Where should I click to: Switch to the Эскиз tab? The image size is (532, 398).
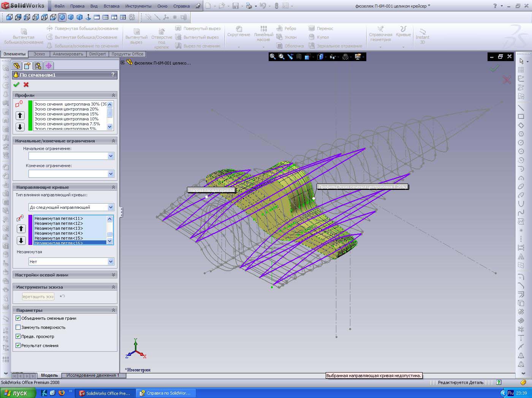pyautogui.click(x=39, y=54)
